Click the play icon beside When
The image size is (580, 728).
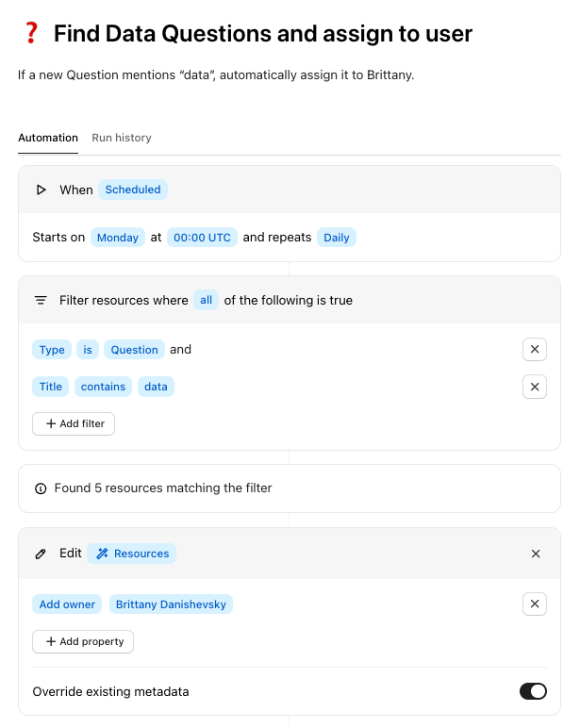click(41, 190)
